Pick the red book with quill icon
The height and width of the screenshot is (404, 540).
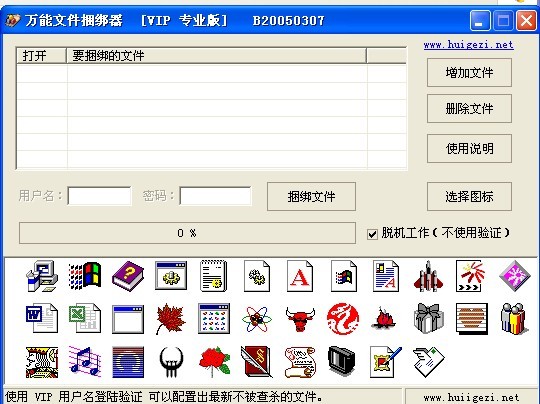257,362
